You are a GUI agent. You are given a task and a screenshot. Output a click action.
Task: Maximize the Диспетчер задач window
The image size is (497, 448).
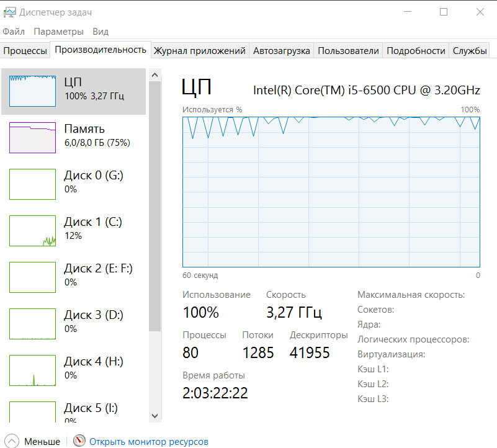(444, 12)
